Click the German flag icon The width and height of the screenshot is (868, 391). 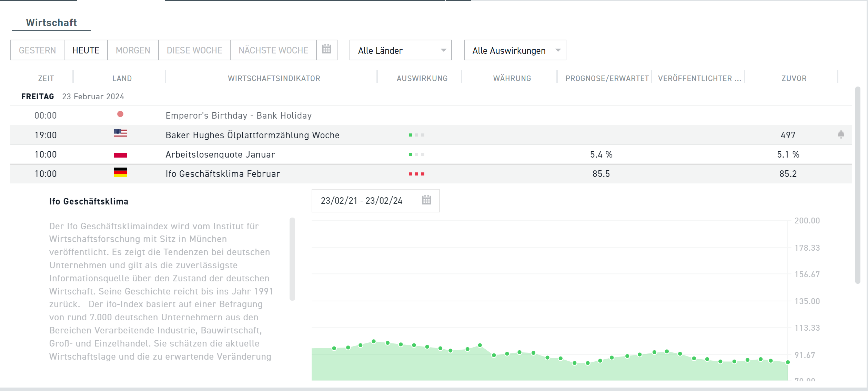pos(120,172)
